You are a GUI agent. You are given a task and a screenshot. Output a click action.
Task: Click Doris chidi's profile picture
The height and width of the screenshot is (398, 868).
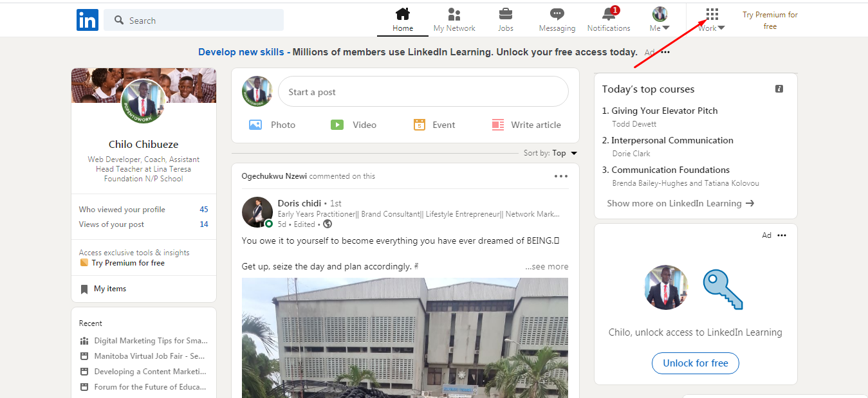pyautogui.click(x=257, y=212)
